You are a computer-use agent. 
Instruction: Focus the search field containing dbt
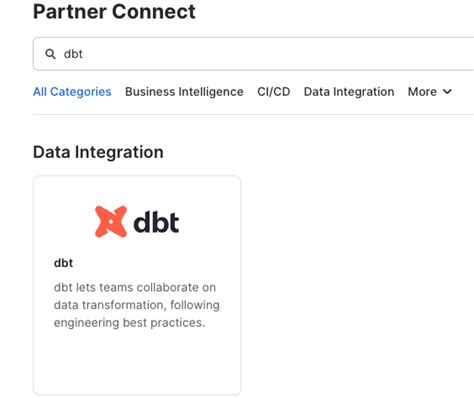coord(253,54)
